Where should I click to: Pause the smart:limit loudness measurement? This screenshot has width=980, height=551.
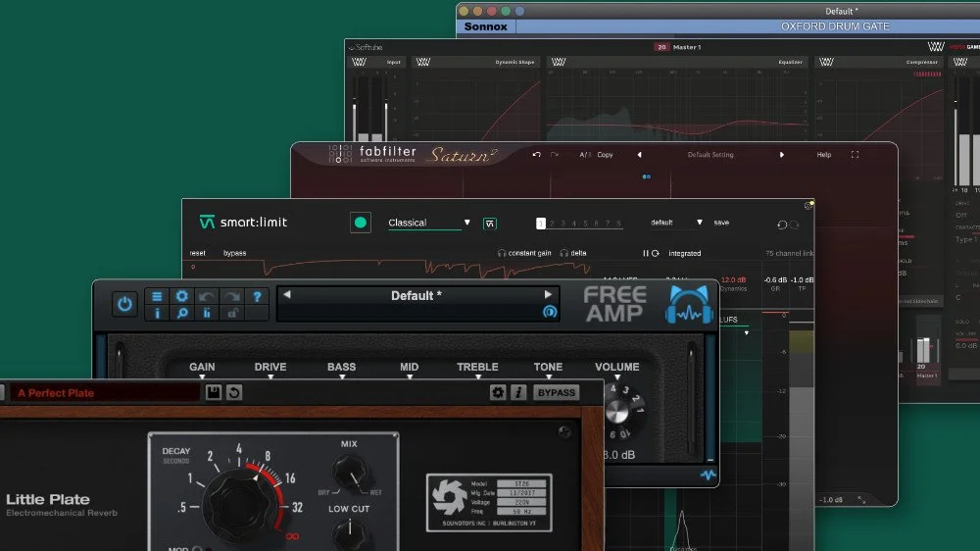pos(646,253)
